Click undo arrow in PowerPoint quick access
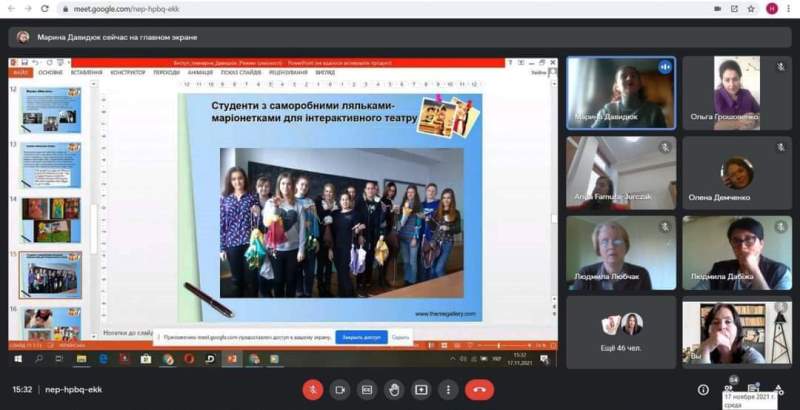This screenshot has width=800, height=410. tap(35, 63)
